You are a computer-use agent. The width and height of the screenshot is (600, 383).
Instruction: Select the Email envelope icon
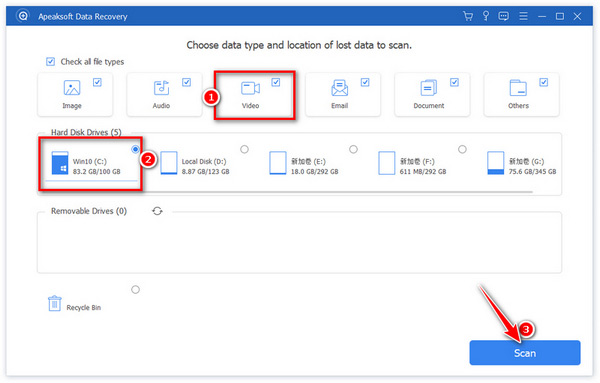click(x=339, y=88)
